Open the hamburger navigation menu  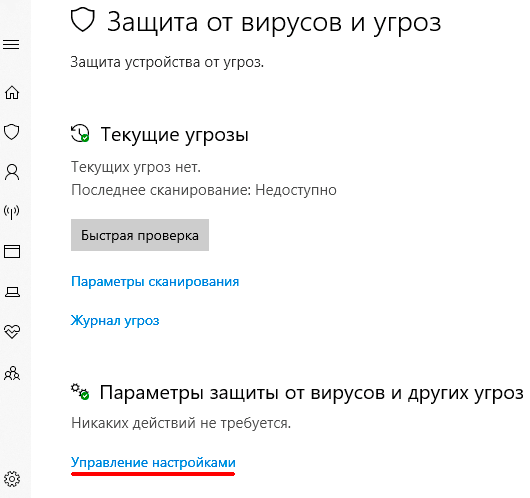(x=11, y=44)
